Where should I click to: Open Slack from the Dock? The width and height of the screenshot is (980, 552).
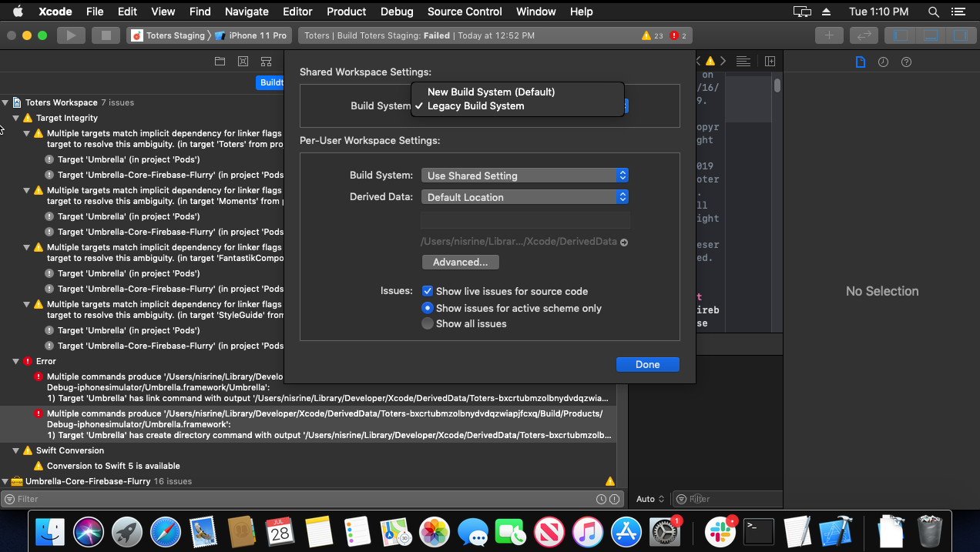coord(721,532)
